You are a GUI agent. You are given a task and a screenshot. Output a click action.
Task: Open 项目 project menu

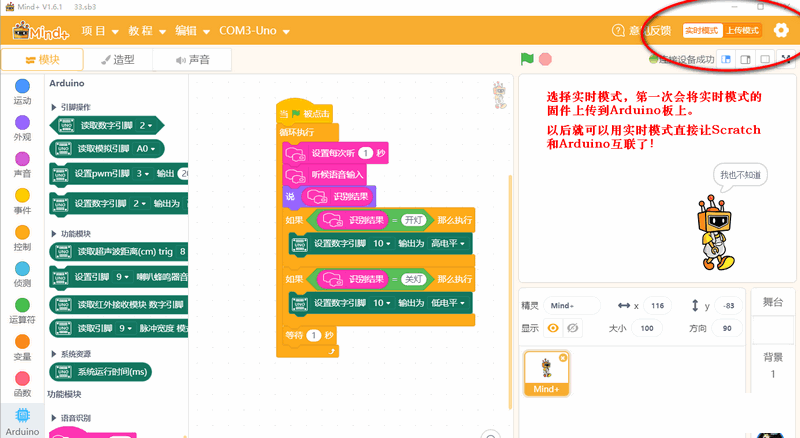click(100, 31)
